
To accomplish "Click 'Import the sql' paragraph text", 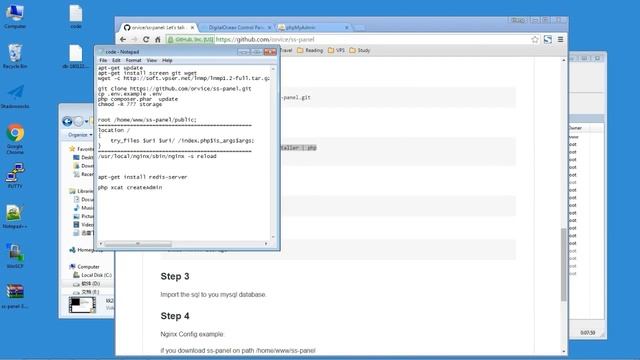I will point(213,294).
